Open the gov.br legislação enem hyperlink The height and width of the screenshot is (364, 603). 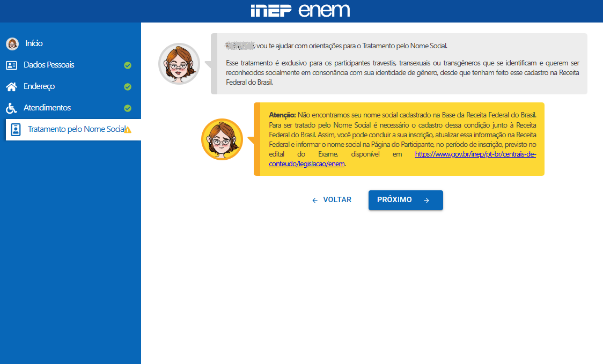click(x=475, y=154)
